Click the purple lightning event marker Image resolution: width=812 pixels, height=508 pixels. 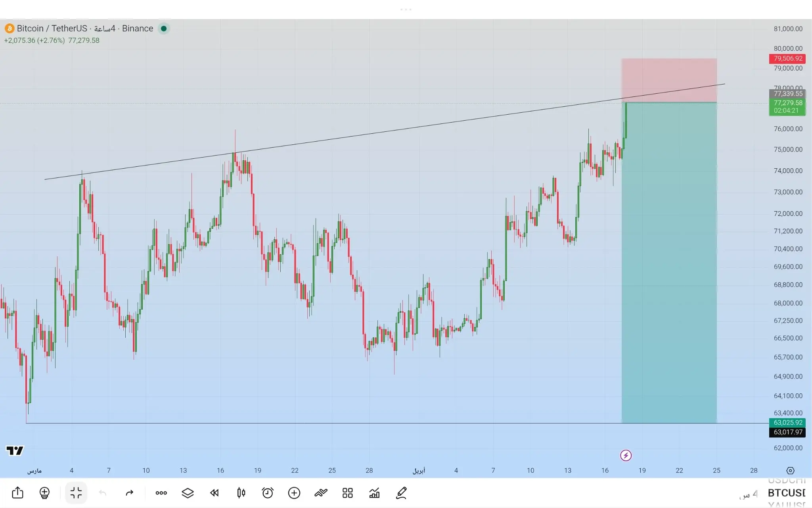[626, 455]
